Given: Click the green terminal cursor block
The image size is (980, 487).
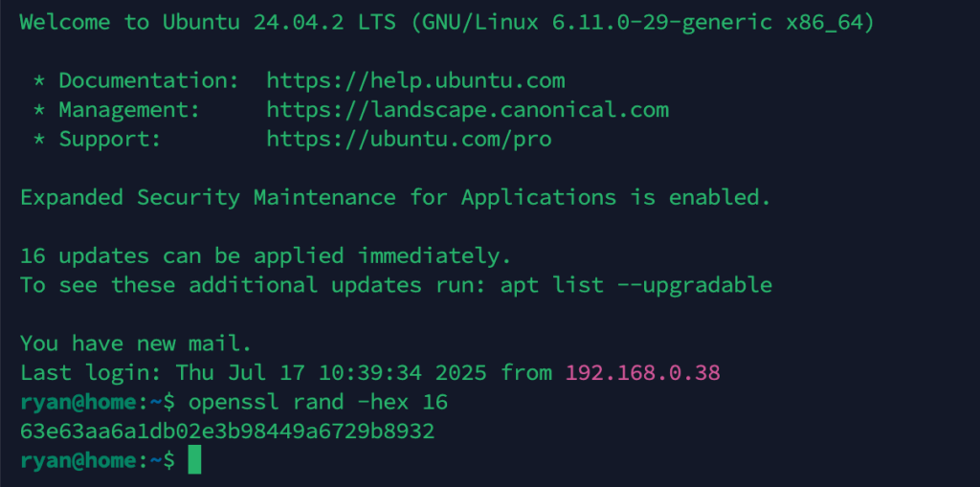Looking at the screenshot, I should tap(194, 459).
